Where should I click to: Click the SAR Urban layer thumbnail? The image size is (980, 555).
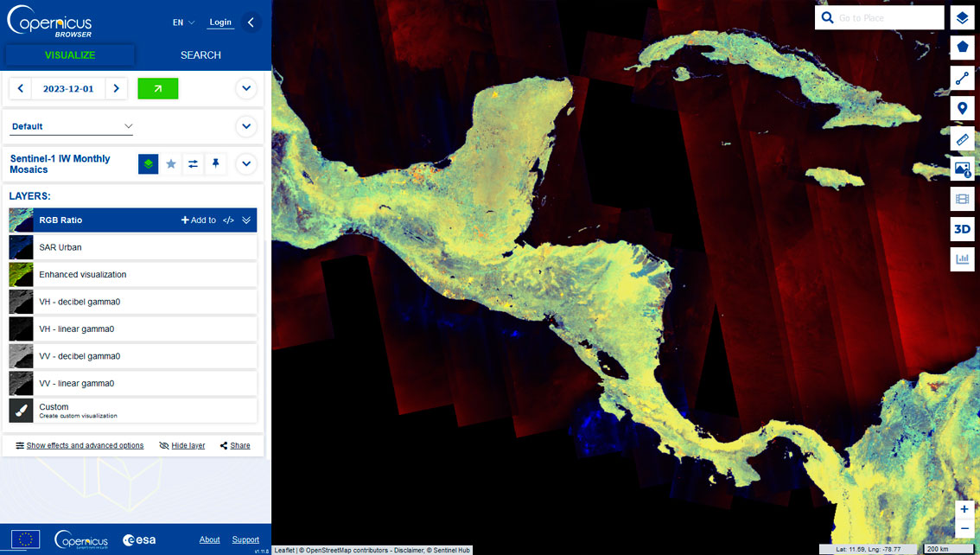point(22,247)
